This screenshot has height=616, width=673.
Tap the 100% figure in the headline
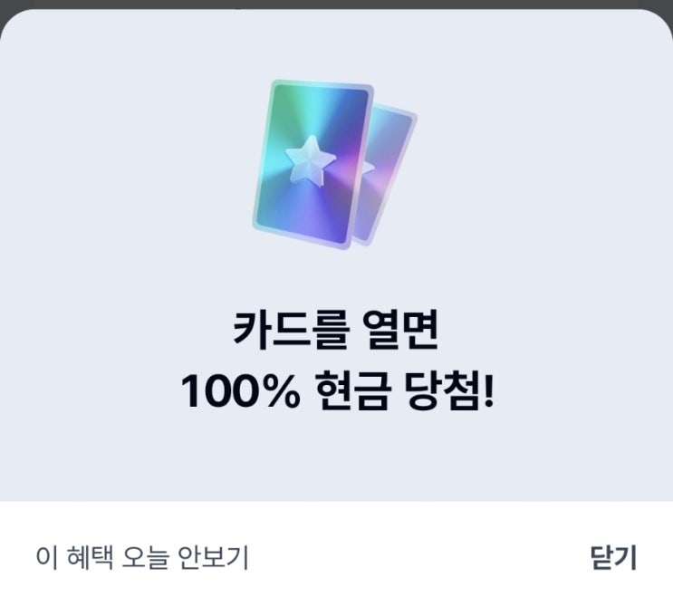[x=240, y=391]
